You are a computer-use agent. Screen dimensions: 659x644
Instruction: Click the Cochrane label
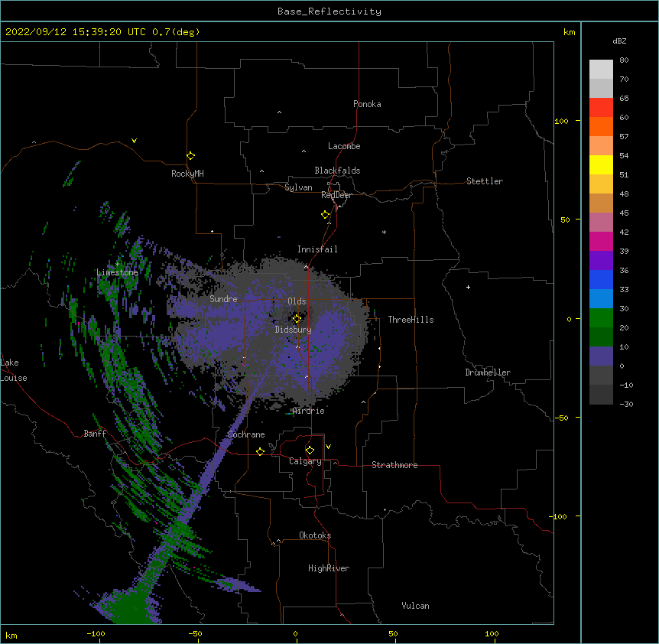(246, 434)
